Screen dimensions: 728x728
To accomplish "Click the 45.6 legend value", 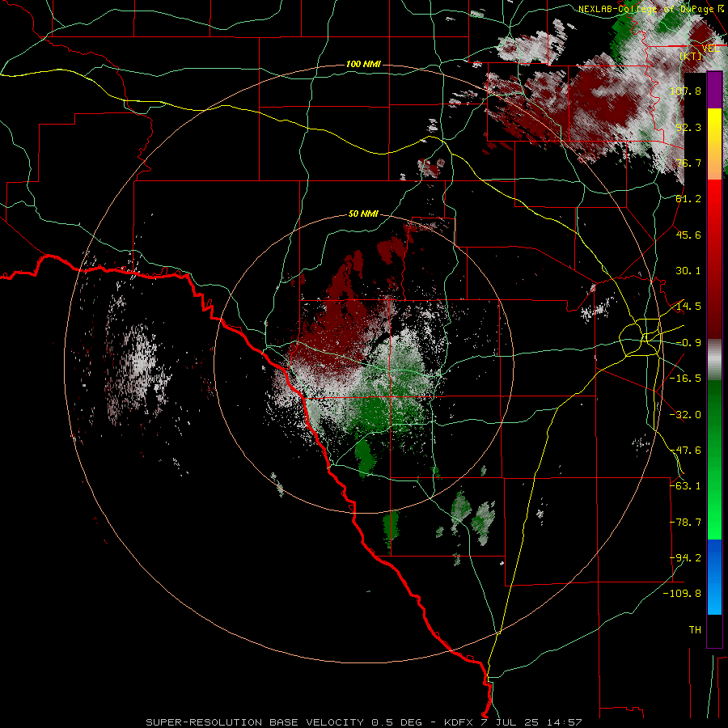I will tap(688, 235).
